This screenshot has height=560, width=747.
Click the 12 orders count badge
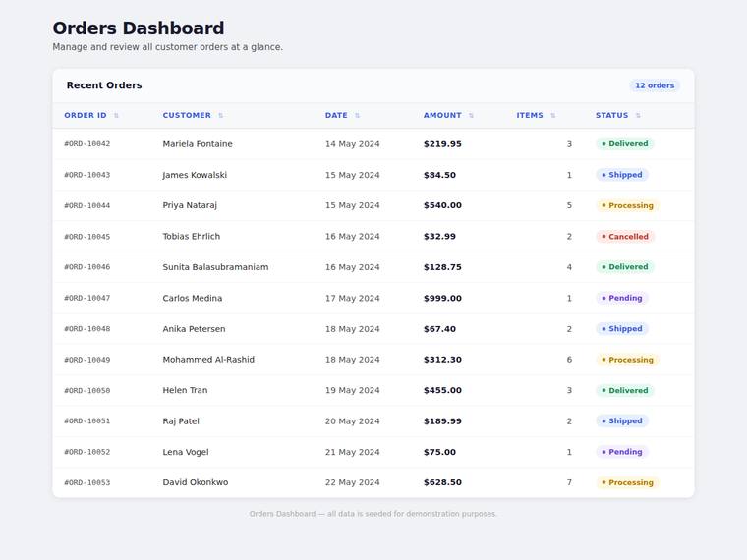[x=655, y=85]
